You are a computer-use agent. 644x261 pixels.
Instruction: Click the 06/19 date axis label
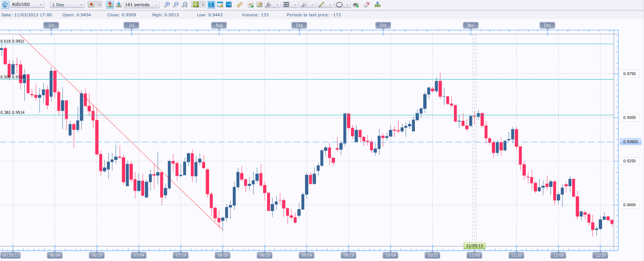click(x=97, y=255)
